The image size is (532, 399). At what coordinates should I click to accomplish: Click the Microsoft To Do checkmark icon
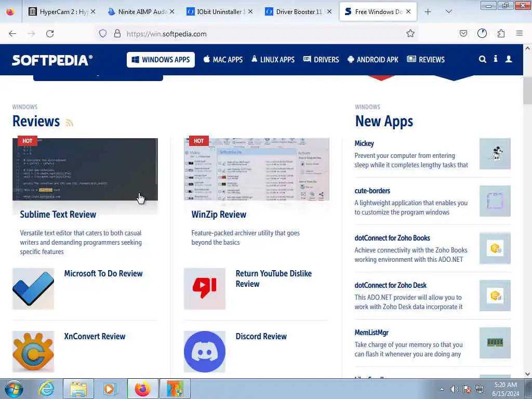[33, 289]
